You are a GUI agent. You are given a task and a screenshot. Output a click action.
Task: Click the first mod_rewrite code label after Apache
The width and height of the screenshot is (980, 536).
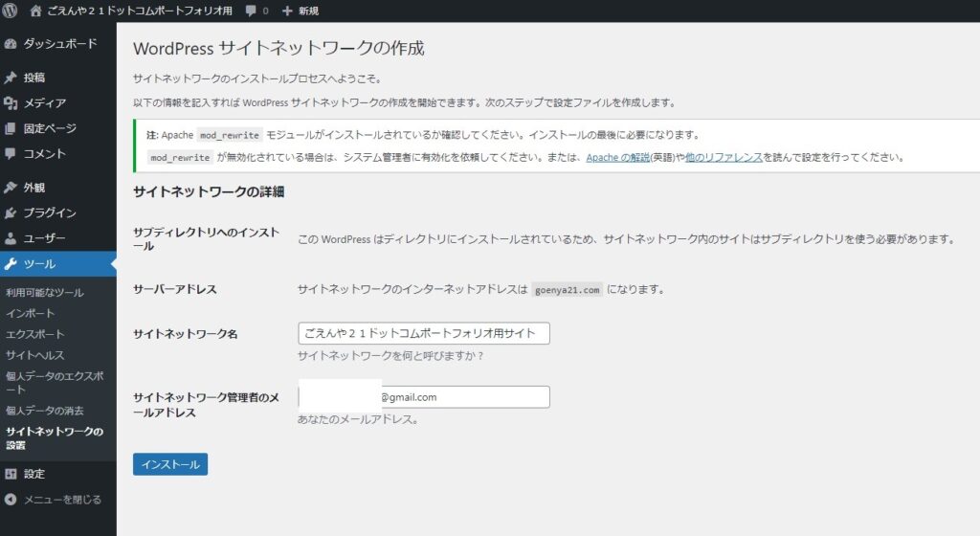[x=230, y=135]
